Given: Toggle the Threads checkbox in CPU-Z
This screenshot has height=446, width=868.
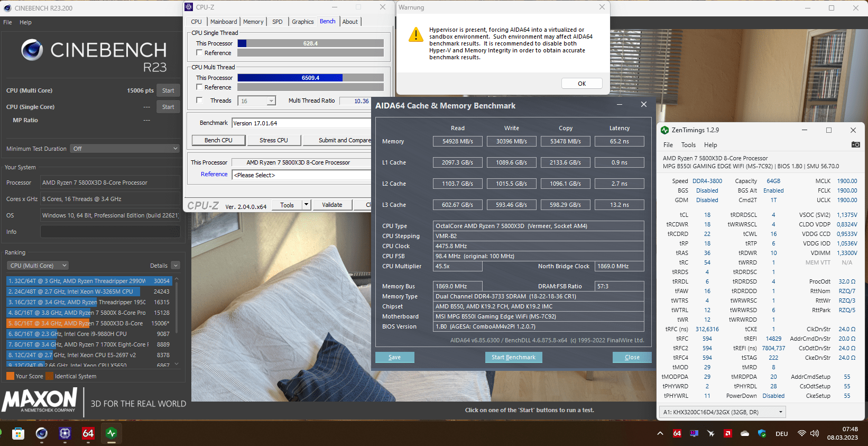Looking at the screenshot, I should [x=199, y=100].
